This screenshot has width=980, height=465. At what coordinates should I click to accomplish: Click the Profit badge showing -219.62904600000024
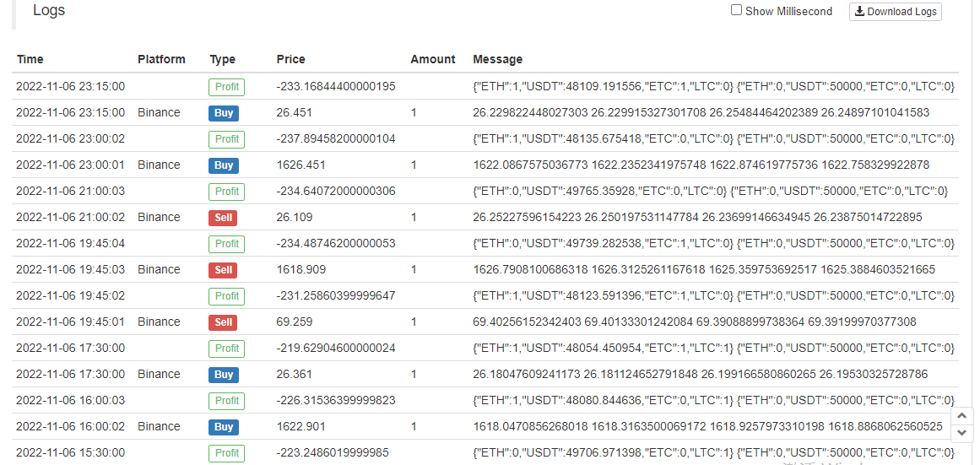click(x=226, y=349)
